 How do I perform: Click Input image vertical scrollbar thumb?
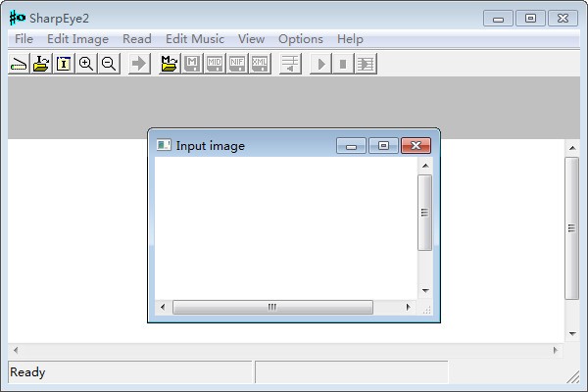click(x=425, y=213)
